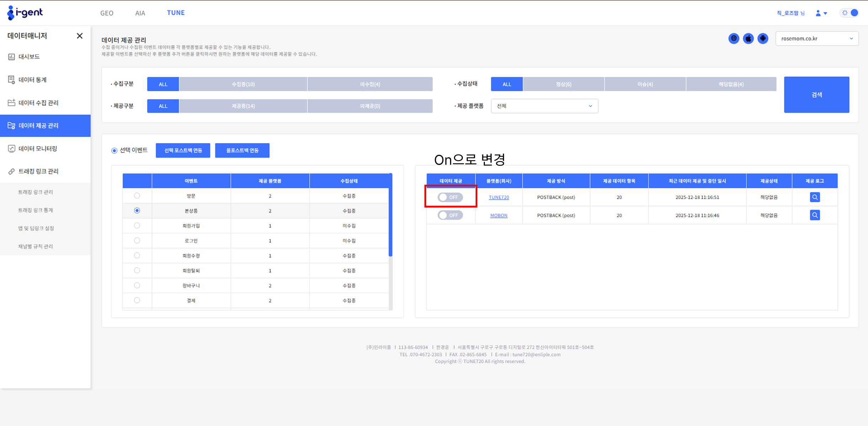Click the 검색 search button
Image resolution: width=868 pixels, height=426 pixels.
[817, 95]
